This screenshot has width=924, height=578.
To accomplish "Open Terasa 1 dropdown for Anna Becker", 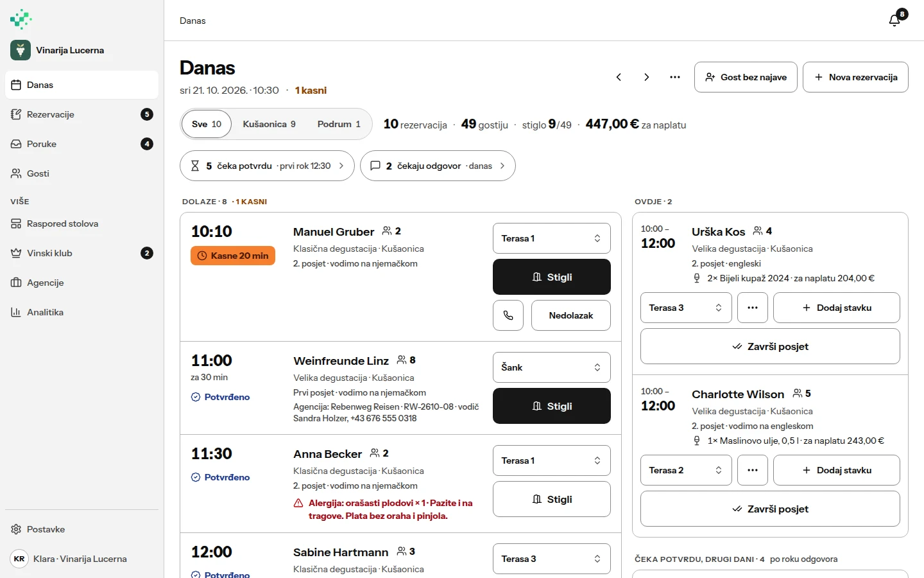I will pos(552,460).
